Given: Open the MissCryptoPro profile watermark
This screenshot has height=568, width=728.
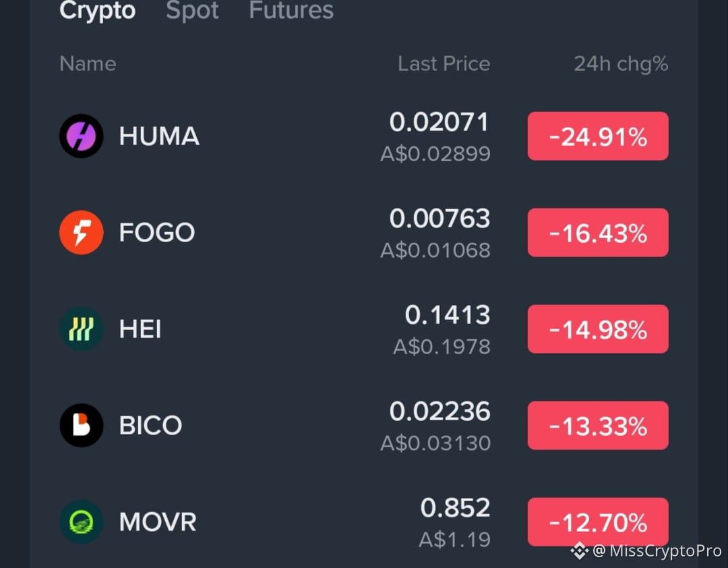Looking at the screenshot, I should [657, 551].
